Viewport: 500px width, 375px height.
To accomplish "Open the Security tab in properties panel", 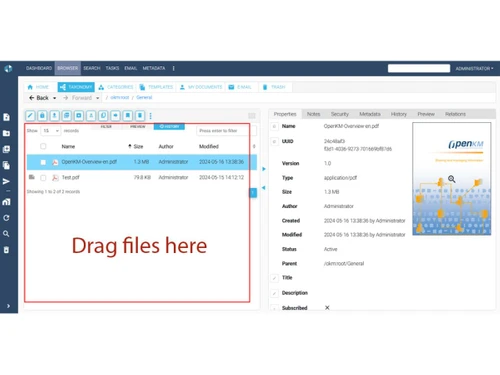I will pos(339,114).
